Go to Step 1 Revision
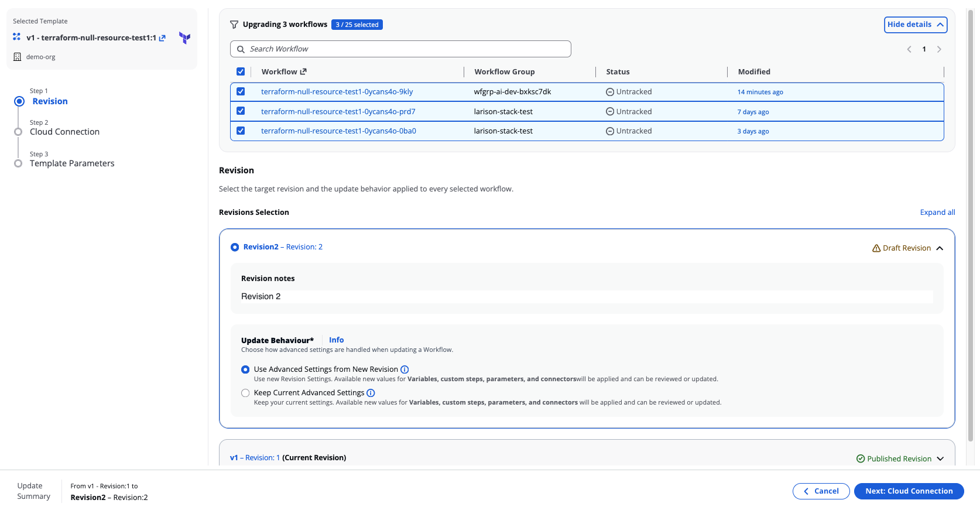This screenshot has height=510, width=980. [x=50, y=101]
